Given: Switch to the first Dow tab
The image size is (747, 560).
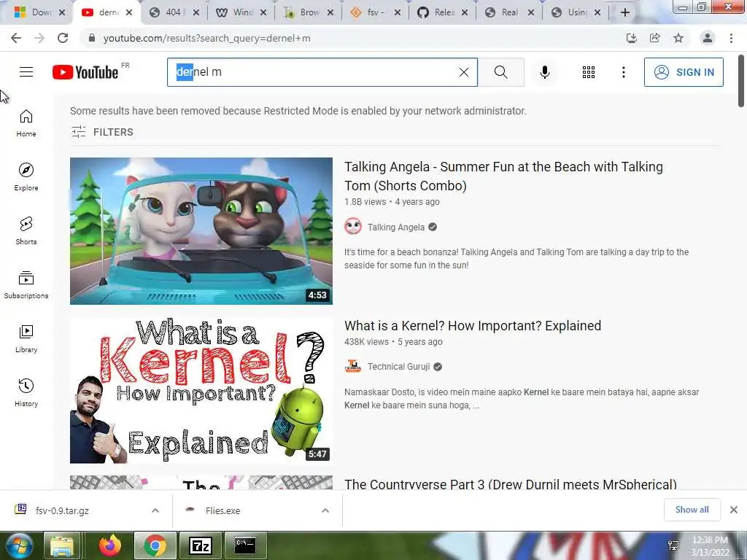Looking at the screenshot, I should [38, 12].
